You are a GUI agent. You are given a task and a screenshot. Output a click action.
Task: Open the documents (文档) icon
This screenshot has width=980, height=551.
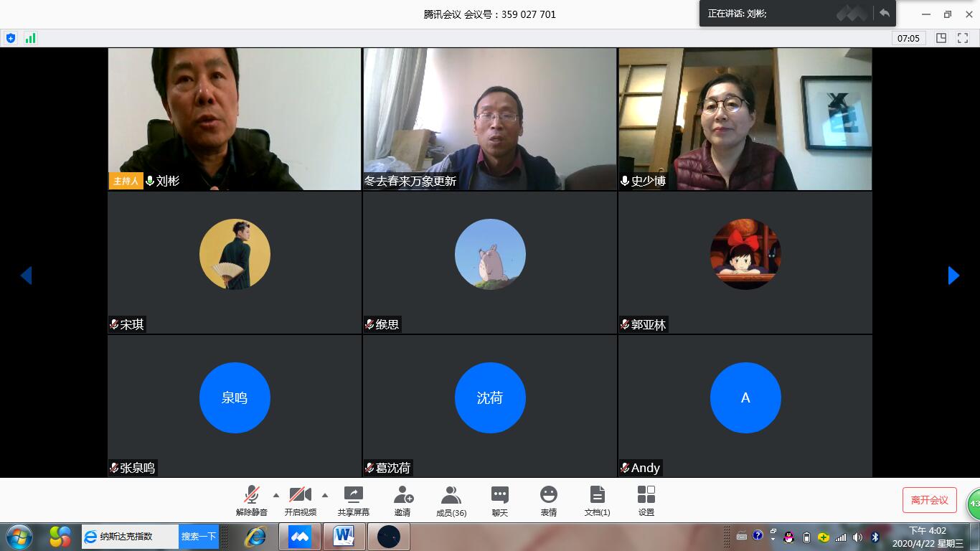597,500
